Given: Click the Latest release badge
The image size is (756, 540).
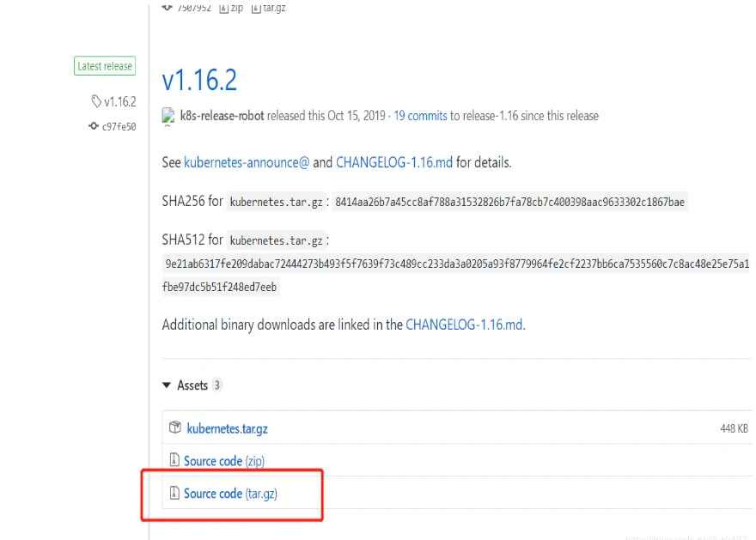Looking at the screenshot, I should click(x=105, y=66).
